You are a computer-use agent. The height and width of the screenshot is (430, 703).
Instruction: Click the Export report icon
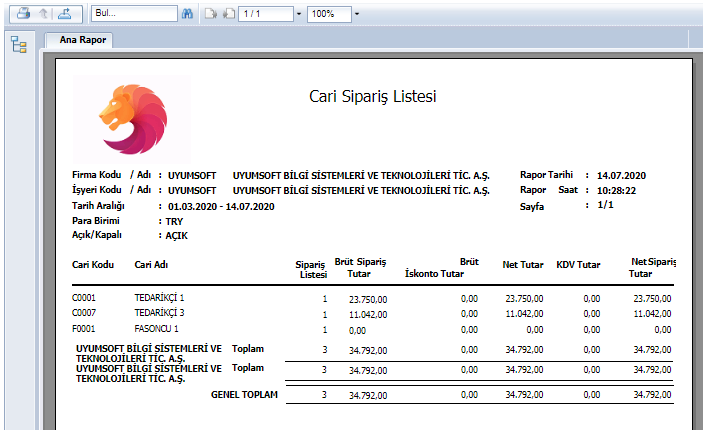tap(65, 15)
